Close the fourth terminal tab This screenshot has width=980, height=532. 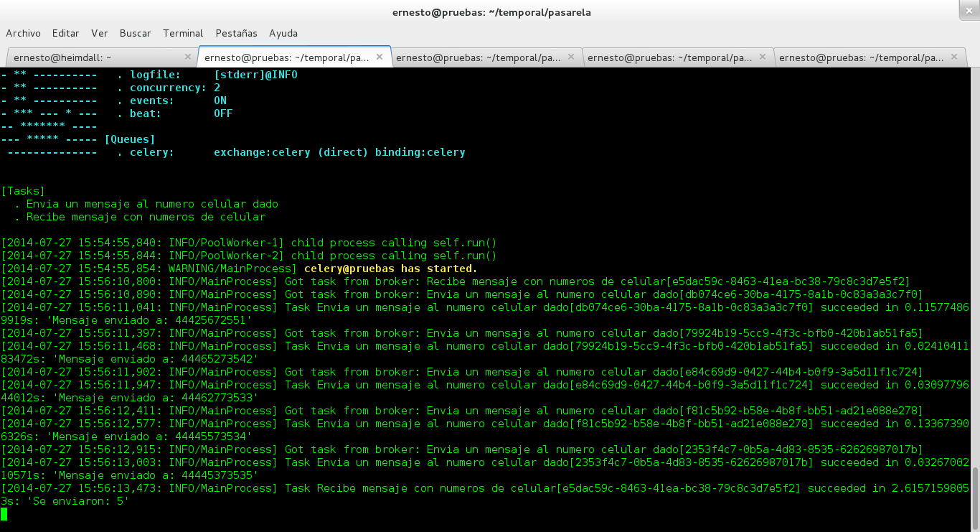763,57
